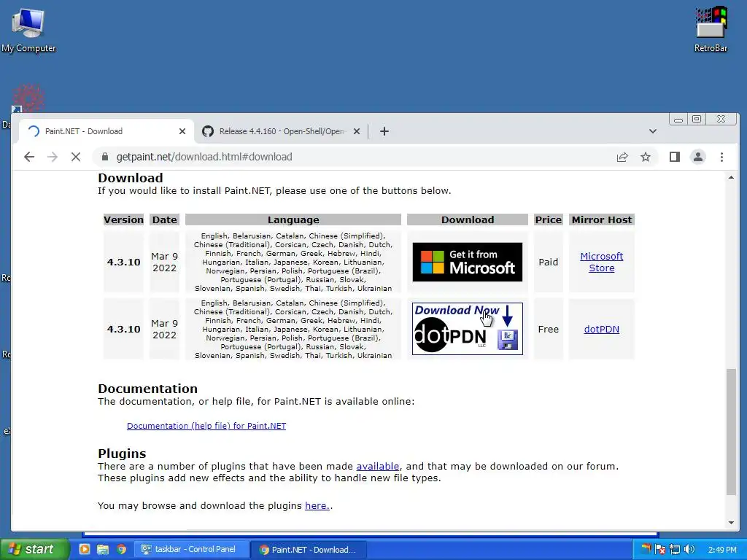Click the Mirror Host column header
Image resolution: width=747 pixels, height=560 pixels.
click(x=602, y=219)
